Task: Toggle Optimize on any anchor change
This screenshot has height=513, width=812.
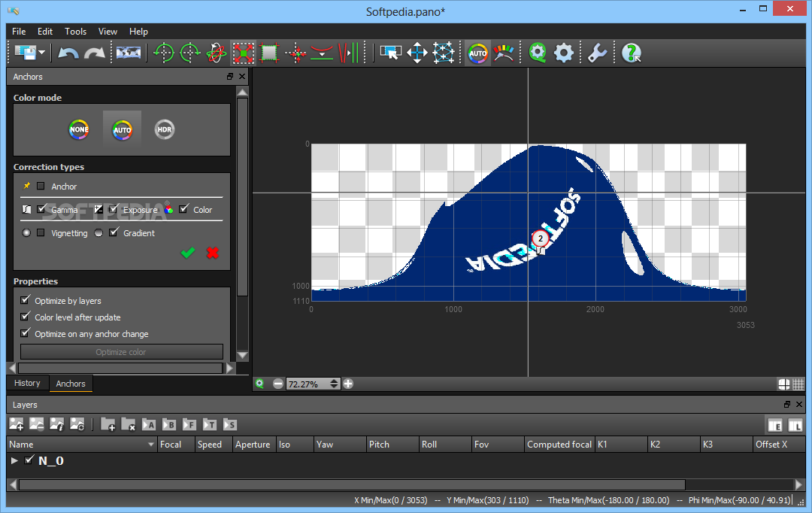Action: pos(25,333)
